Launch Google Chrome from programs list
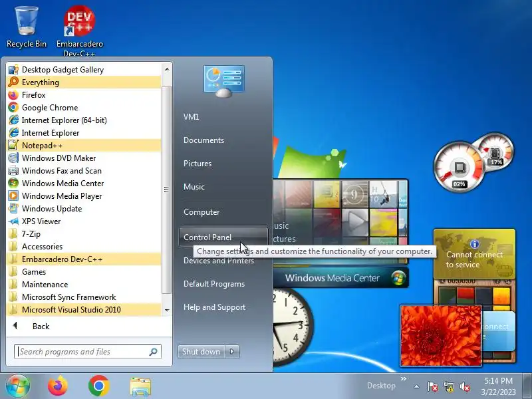The width and height of the screenshot is (532, 399). pyautogui.click(x=84, y=108)
